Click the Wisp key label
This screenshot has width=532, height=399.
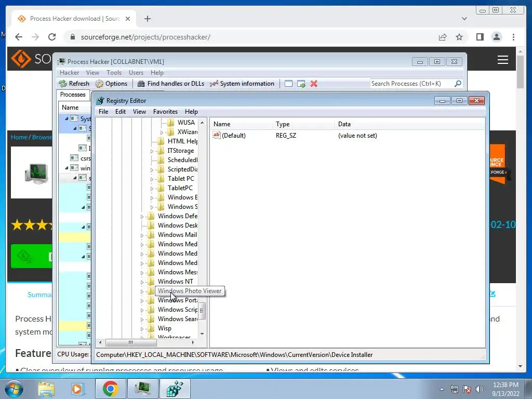pyautogui.click(x=164, y=328)
